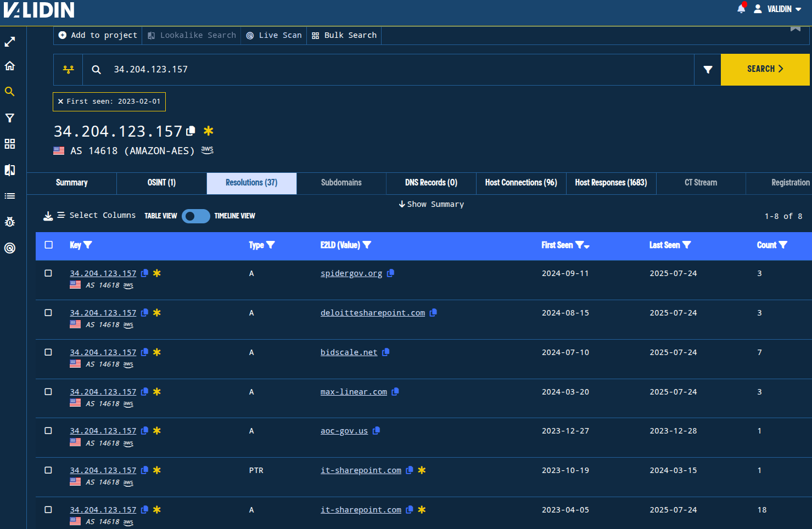Viewport: 812px width, 529px height.
Task: Click the search bar filter funnel
Action: [708, 70]
